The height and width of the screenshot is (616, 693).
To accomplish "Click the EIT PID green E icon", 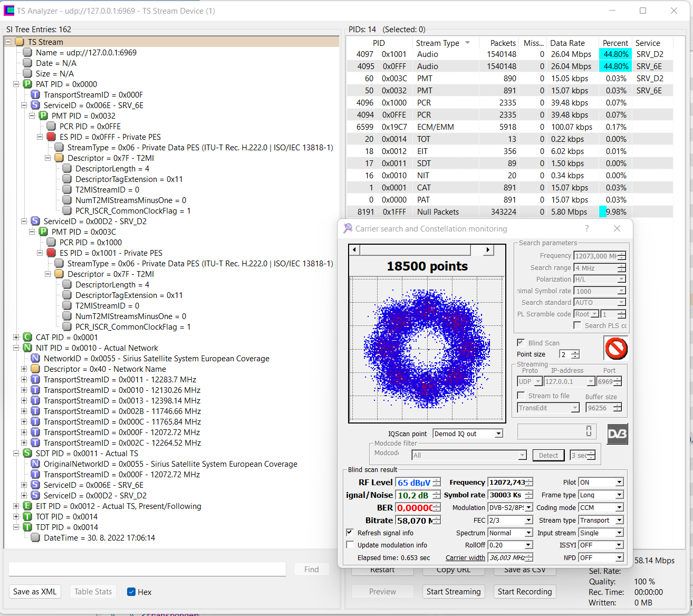I will click(27, 506).
